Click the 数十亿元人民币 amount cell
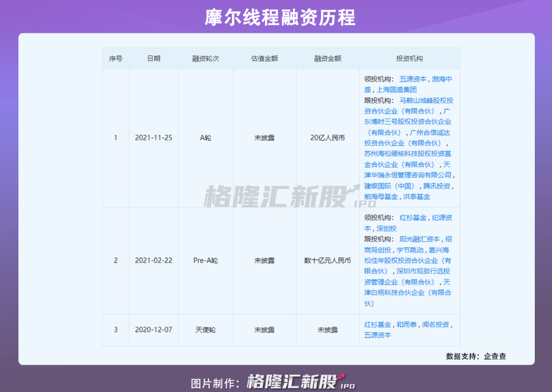552x392 pixels. 328,261
